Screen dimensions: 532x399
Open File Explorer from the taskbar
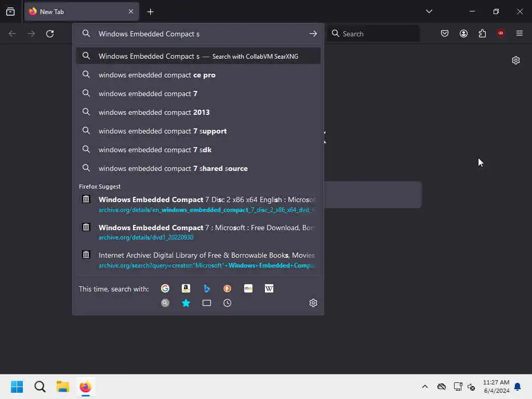point(63,387)
